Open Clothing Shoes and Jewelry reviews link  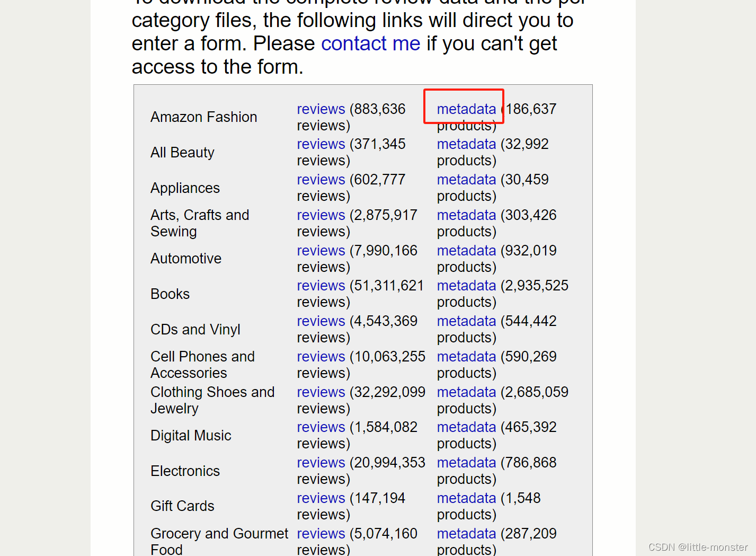tap(321, 392)
